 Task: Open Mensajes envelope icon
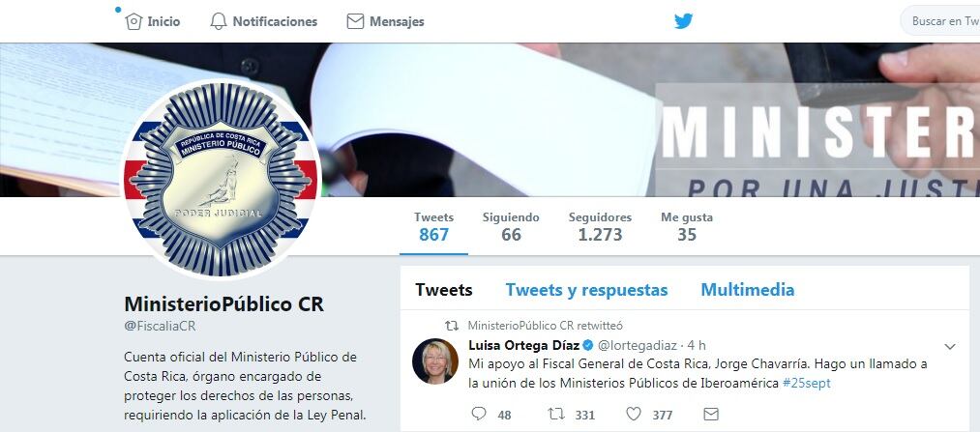(x=355, y=22)
